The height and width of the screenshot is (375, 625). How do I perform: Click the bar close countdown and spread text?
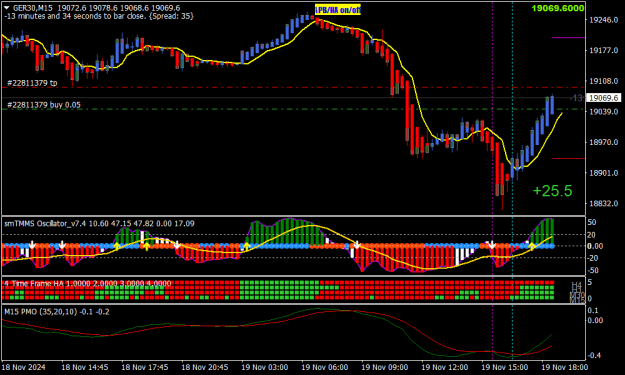pyautogui.click(x=99, y=16)
